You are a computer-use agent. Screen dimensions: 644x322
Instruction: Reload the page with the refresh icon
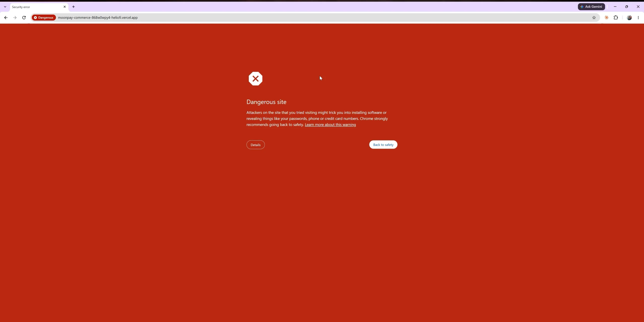(x=24, y=18)
